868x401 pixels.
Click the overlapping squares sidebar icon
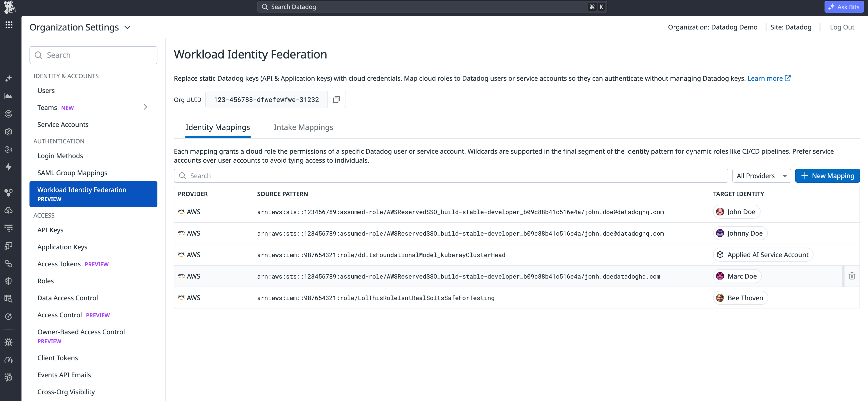pyautogui.click(x=8, y=246)
